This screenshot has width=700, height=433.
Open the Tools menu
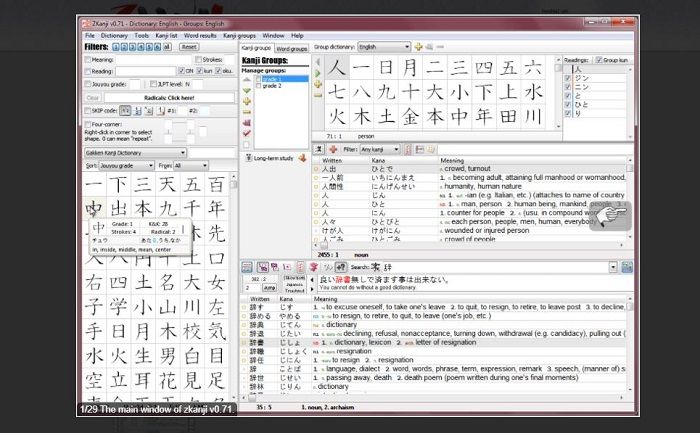(142, 36)
